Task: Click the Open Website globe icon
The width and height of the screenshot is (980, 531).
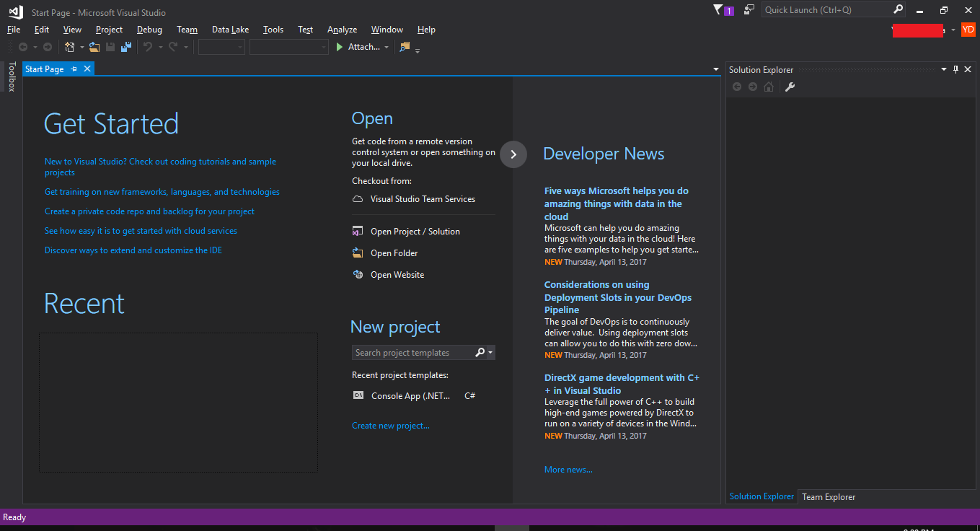Action: tap(358, 275)
